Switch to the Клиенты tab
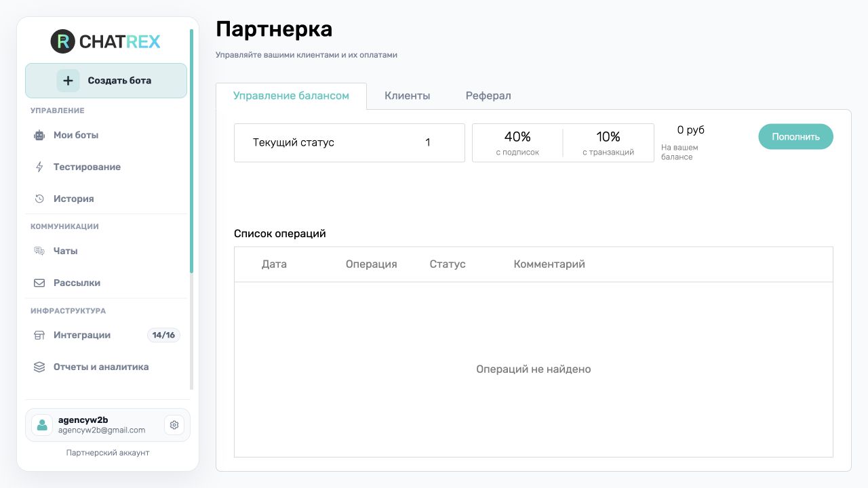Viewport: 868px width, 488px height. click(407, 96)
